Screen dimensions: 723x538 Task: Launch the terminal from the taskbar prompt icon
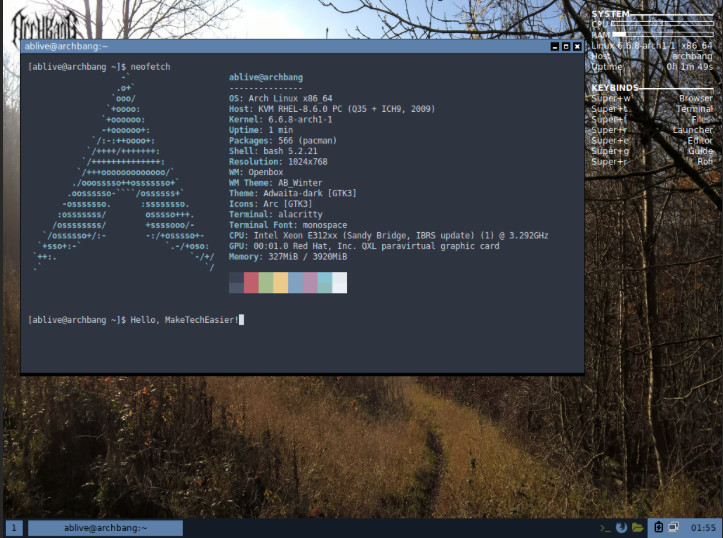point(605,528)
